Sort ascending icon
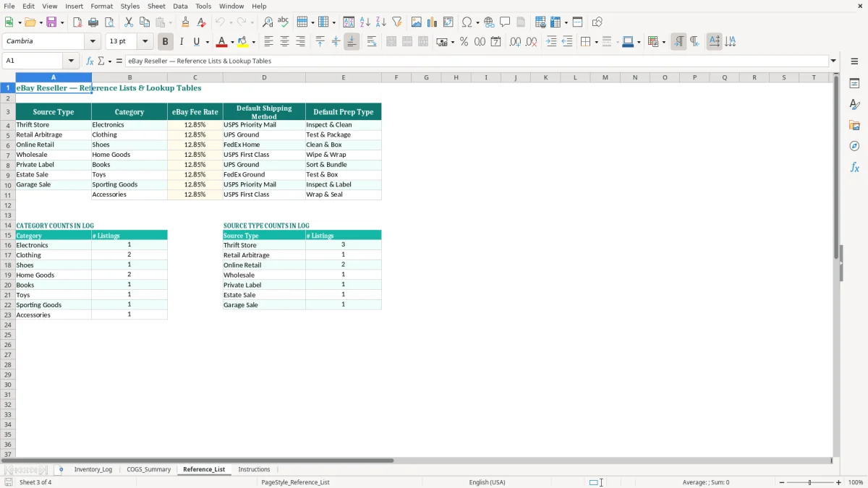Image resolution: width=868 pixels, height=488 pixels. point(365,22)
